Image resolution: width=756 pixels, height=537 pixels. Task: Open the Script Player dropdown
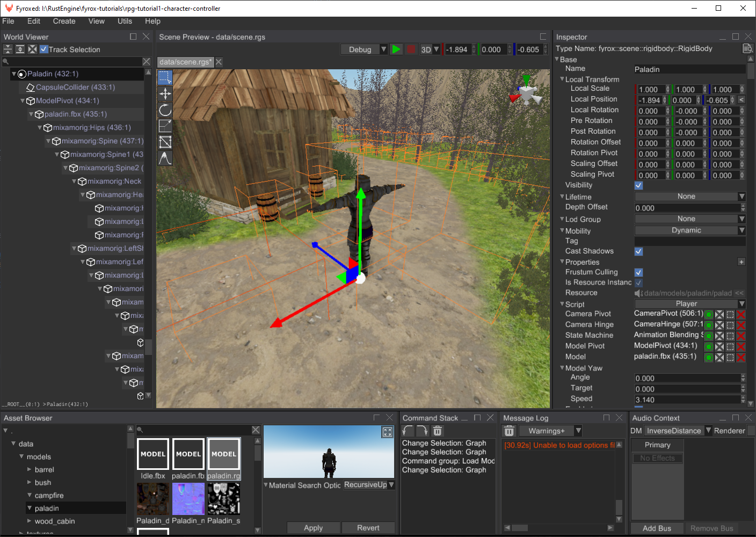tap(690, 304)
